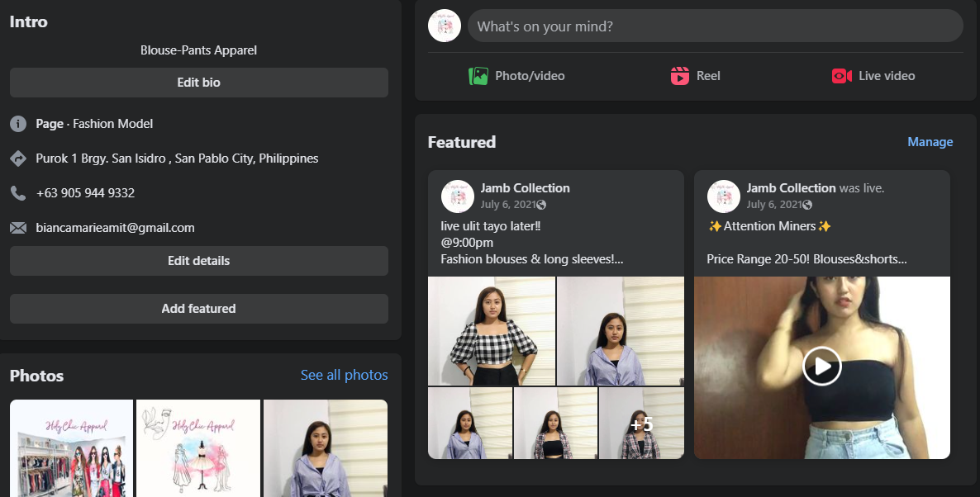
Task: Click the What's on your mind field
Action: 716,26
